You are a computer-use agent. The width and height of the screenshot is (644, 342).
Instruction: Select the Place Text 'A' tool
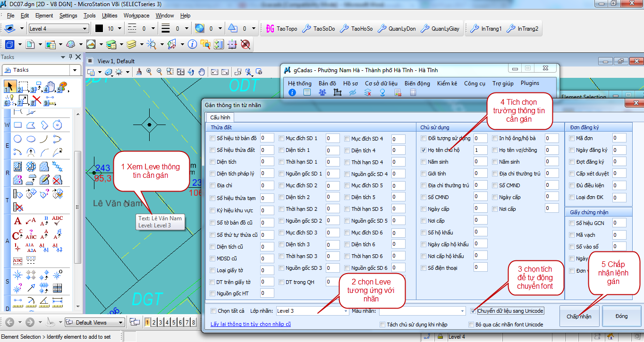[17, 221]
